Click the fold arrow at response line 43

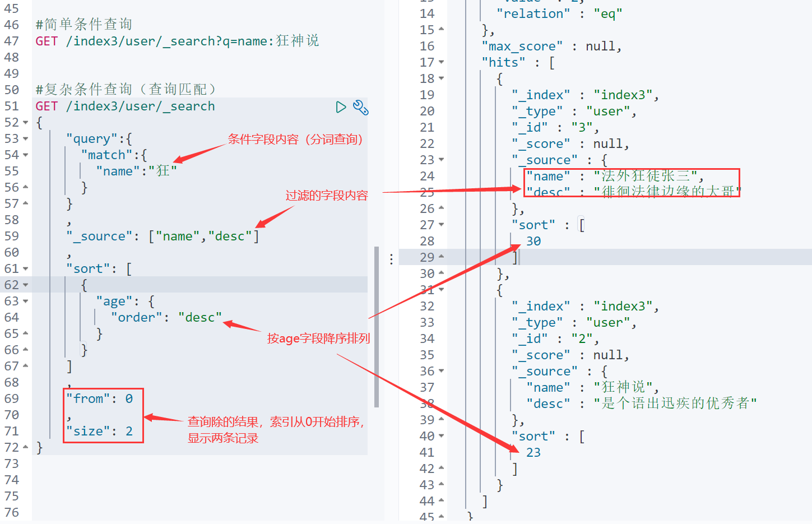click(x=442, y=484)
